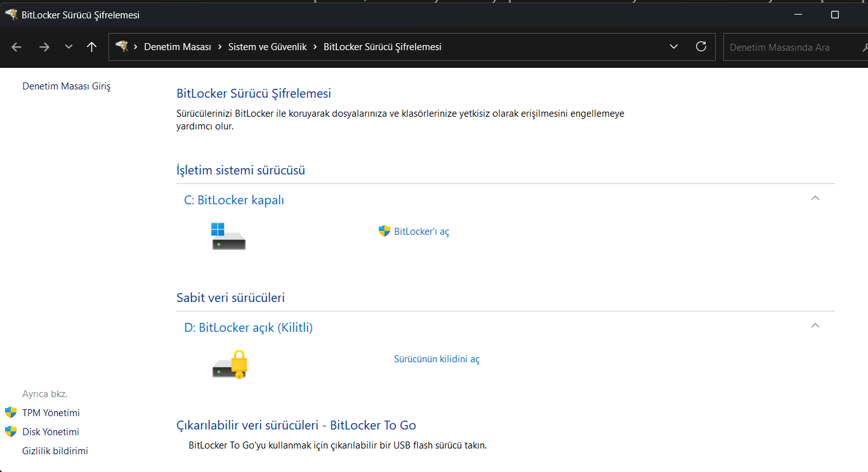
Task: Turn on BitLocker via BitLocker'ı aç
Action: click(421, 232)
